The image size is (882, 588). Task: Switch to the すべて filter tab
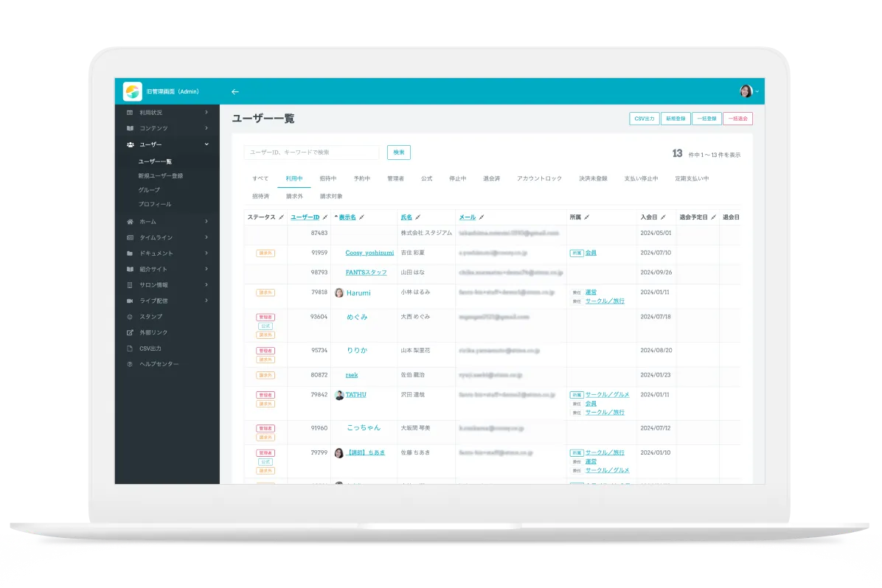pyautogui.click(x=260, y=178)
